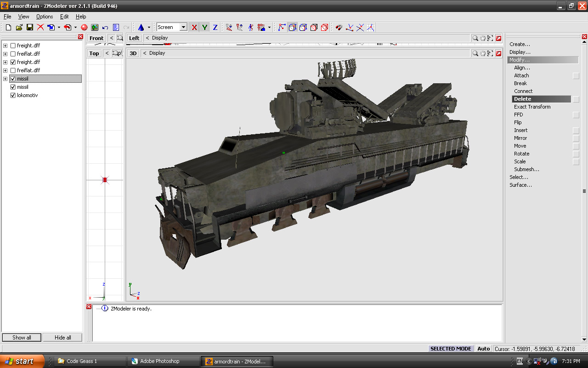Uncheck the lokomotiv visibility checkbox
This screenshot has height=368, width=588.
[x=13, y=95]
